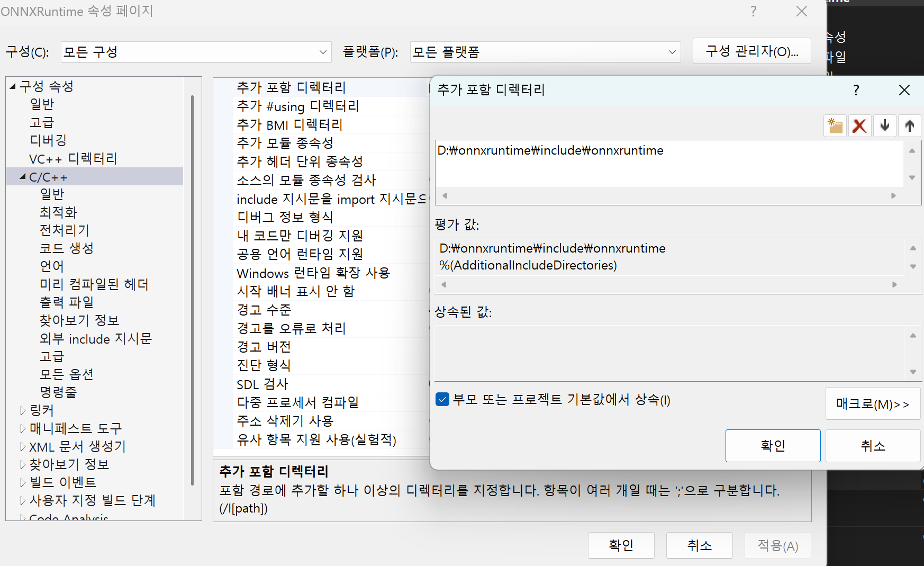Open the 구성 configuration dropdown

pos(196,52)
